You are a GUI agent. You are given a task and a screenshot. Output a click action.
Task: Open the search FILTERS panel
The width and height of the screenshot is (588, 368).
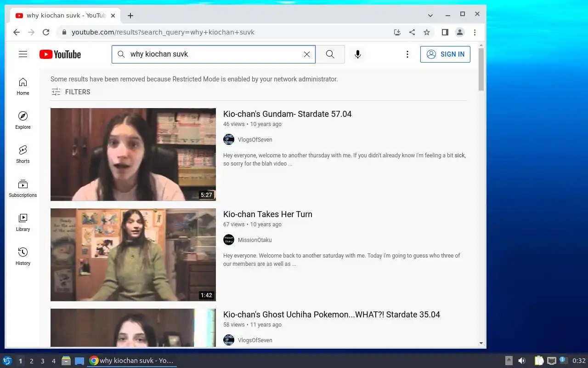pos(71,92)
